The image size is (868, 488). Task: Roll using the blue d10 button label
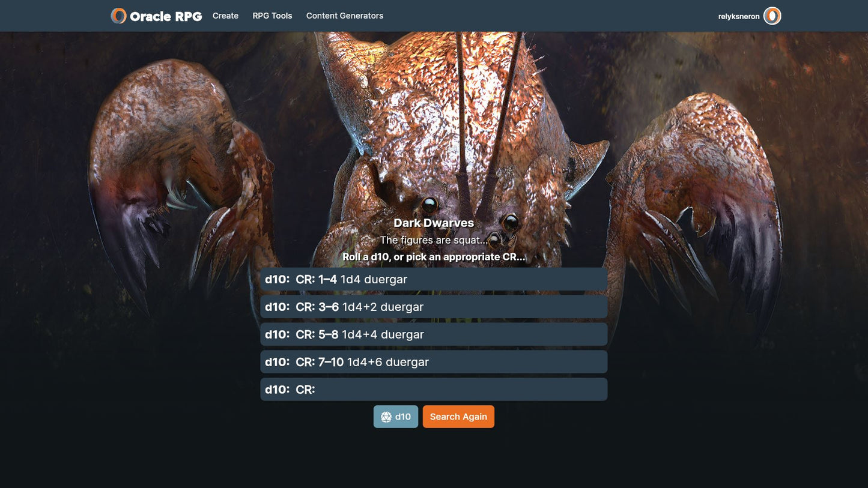pyautogui.click(x=403, y=417)
